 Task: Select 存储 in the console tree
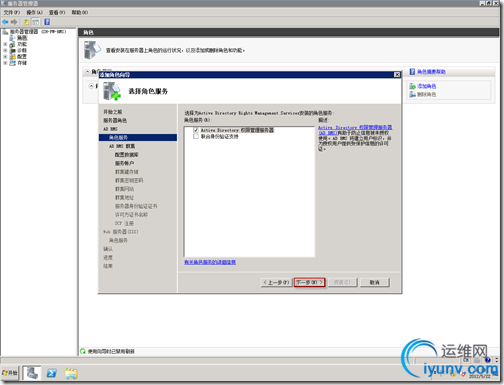pos(22,63)
